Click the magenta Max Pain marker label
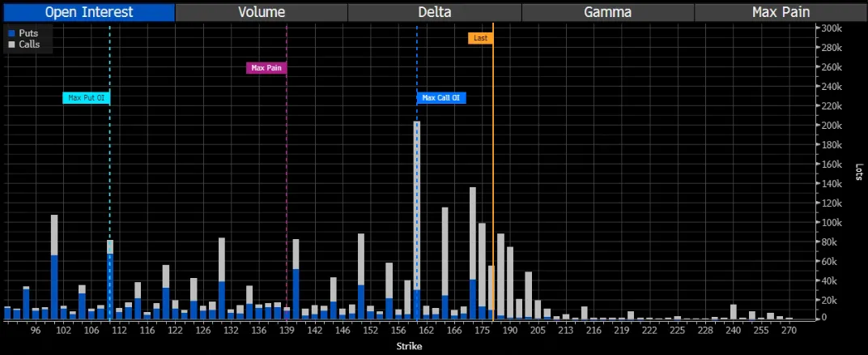 (266, 68)
